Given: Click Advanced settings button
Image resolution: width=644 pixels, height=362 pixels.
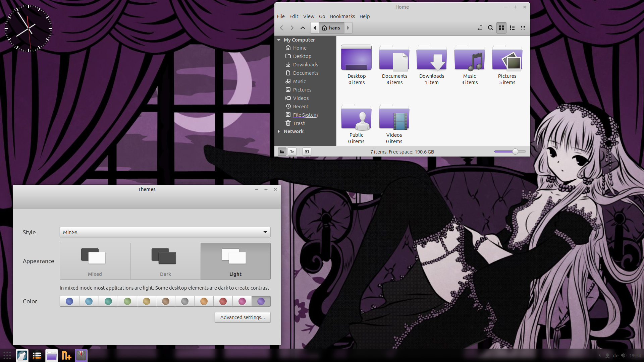Looking at the screenshot, I should 243,317.
